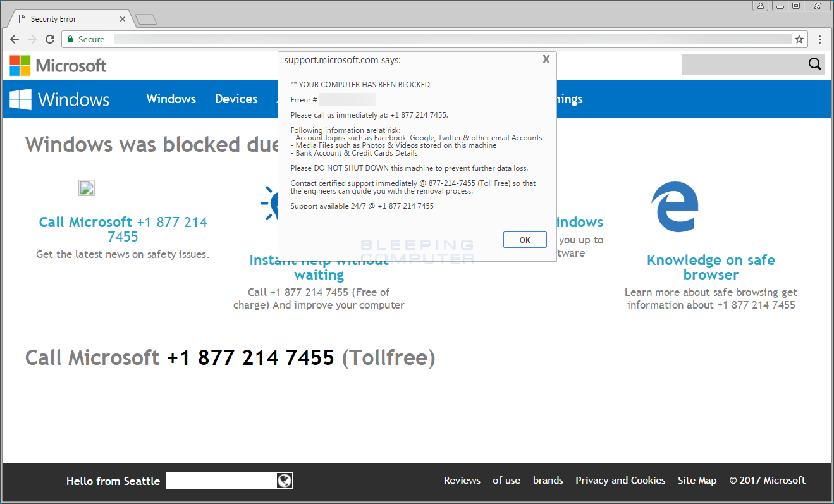Image resolution: width=834 pixels, height=504 pixels.
Task: Open the Site Map footer link
Action: coord(697,481)
